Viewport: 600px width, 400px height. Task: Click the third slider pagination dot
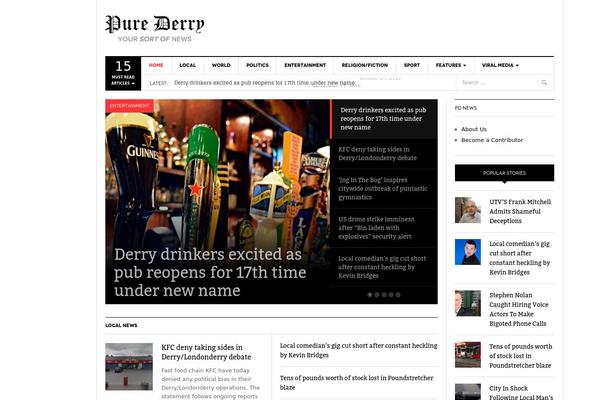[384, 295]
